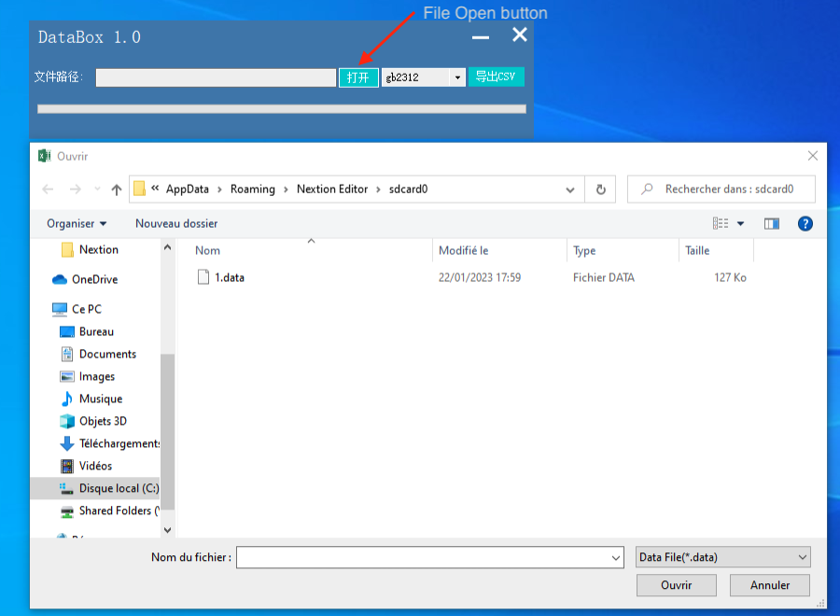The width and height of the screenshot is (840, 616).
Task: Click the sidebar vertical scrollbar thumb
Action: coord(167,432)
